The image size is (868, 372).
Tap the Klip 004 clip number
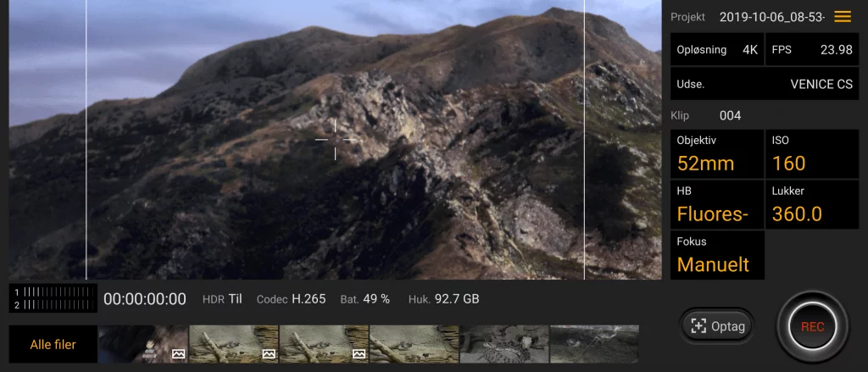point(706,116)
